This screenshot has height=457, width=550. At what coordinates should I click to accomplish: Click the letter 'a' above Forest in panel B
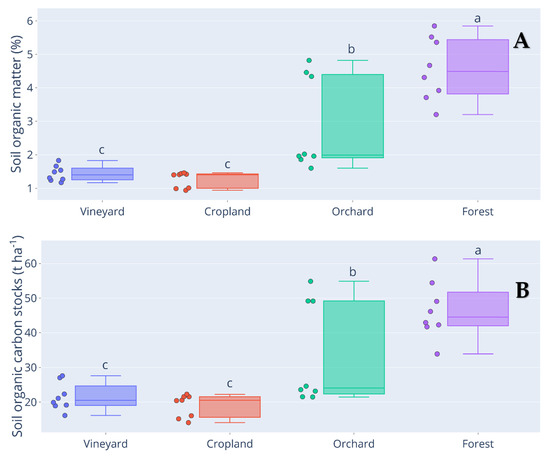click(x=478, y=251)
